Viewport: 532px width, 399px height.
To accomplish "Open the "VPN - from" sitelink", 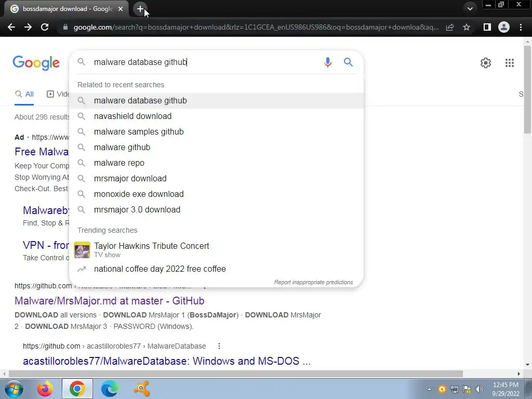I will (46, 245).
